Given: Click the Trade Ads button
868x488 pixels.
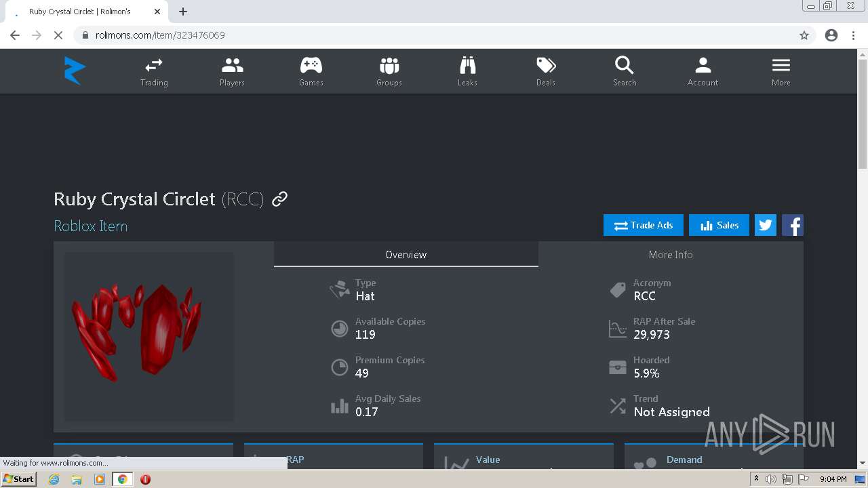Looking at the screenshot, I should coord(644,225).
